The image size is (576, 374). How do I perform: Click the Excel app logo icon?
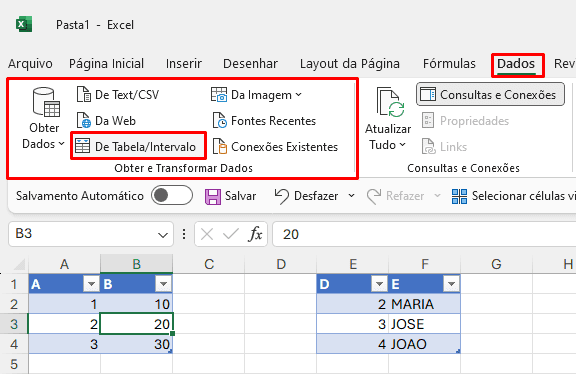[x=24, y=25]
